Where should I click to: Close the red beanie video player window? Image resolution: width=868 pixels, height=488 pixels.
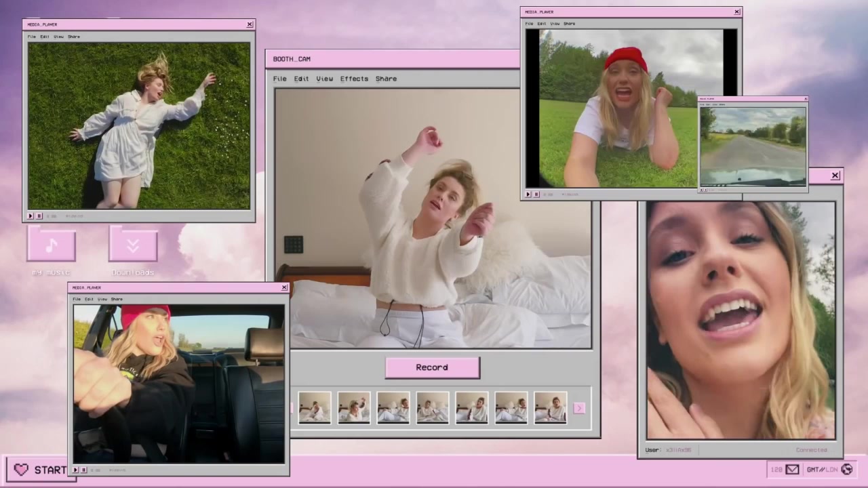[x=736, y=12]
